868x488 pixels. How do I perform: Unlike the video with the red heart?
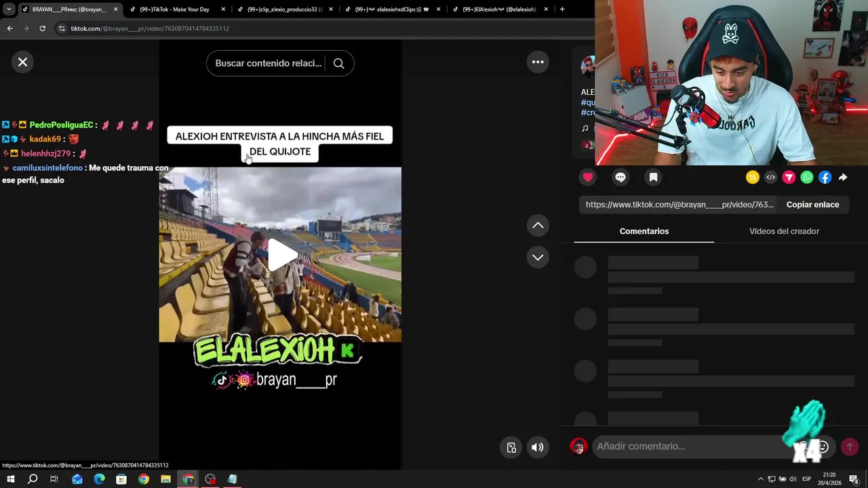[x=588, y=178]
